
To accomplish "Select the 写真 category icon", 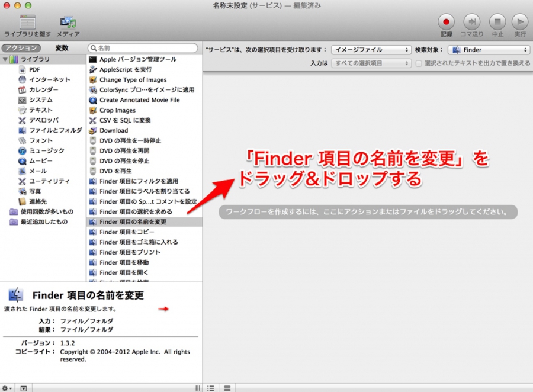I will pyautogui.click(x=22, y=191).
